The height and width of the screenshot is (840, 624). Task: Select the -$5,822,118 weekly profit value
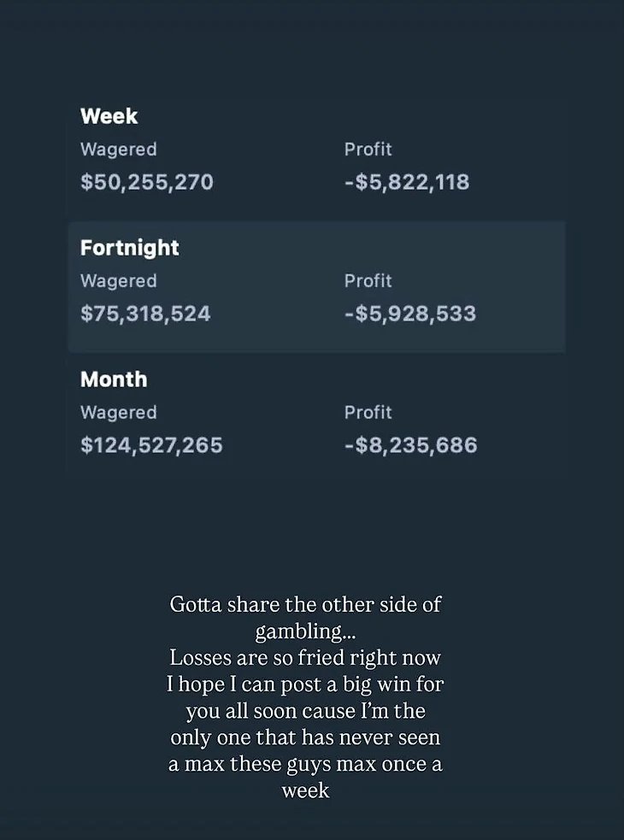pyautogui.click(x=406, y=182)
